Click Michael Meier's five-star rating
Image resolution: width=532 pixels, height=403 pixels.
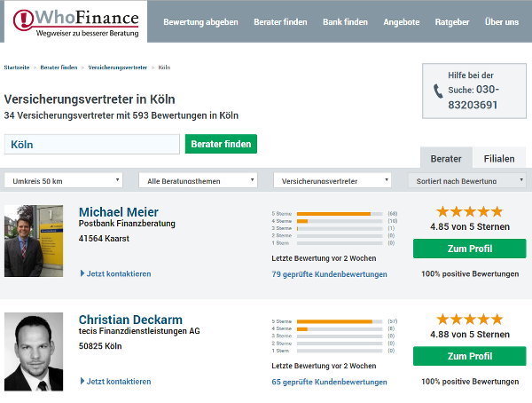(470, 211)
